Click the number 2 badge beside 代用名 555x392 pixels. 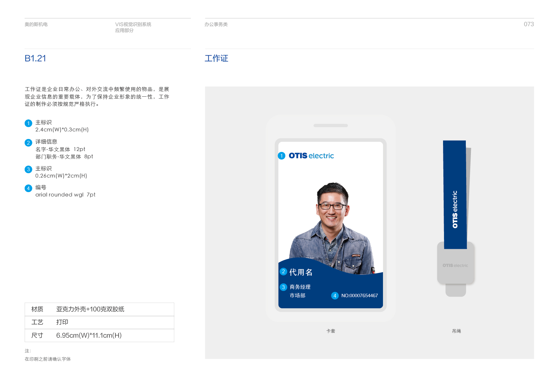pyautogui.click(x=283, y=272)
